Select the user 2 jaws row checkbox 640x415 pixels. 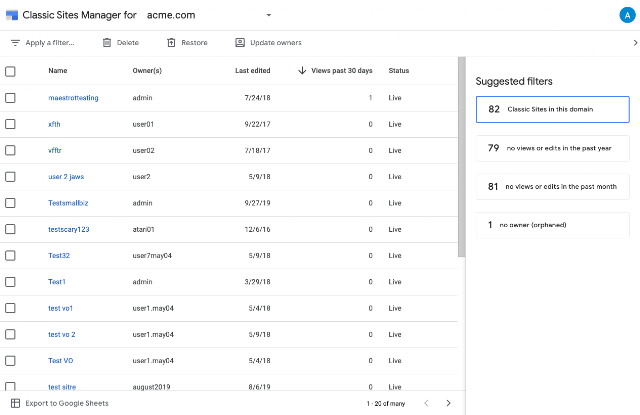click(x=10, y=177)
